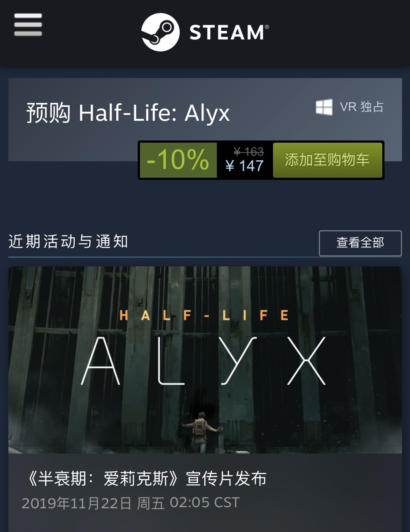Click the struck-through ¥163 original price
Image resolution: width=410 pixels, height=532 pixels.
[249, 151]
